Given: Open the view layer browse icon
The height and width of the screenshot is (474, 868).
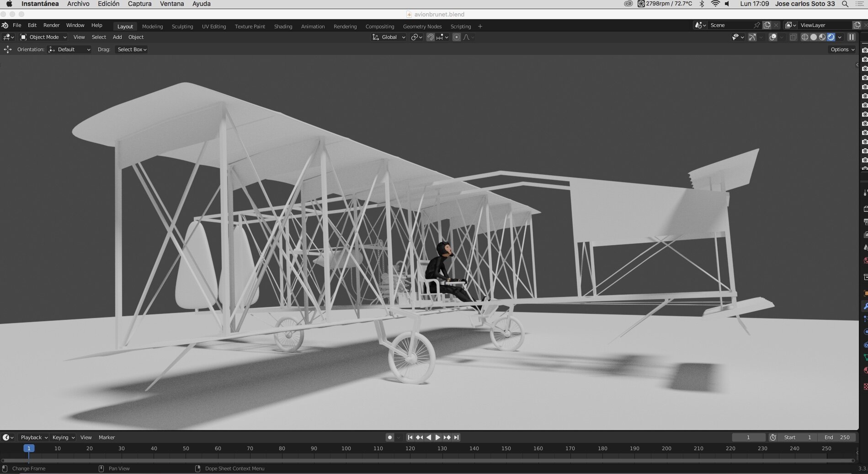Looking at the screenshot, I should click(791, 25).
